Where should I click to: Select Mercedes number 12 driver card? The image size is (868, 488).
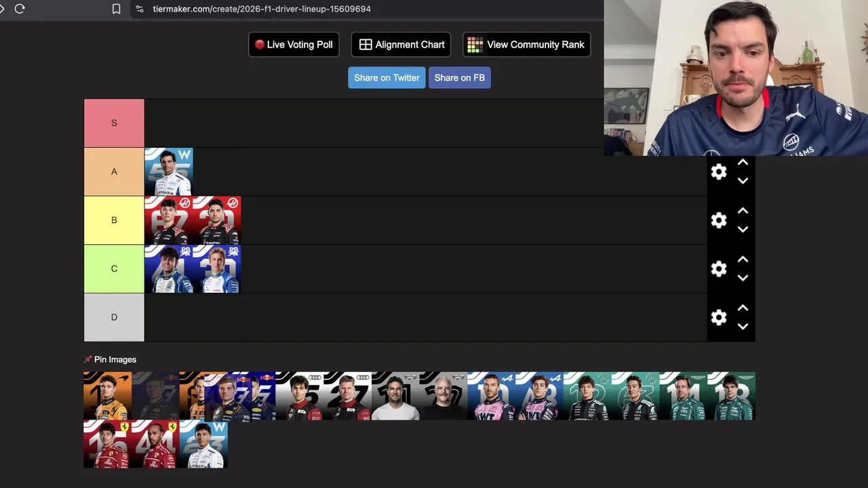[x=588, y=396]
